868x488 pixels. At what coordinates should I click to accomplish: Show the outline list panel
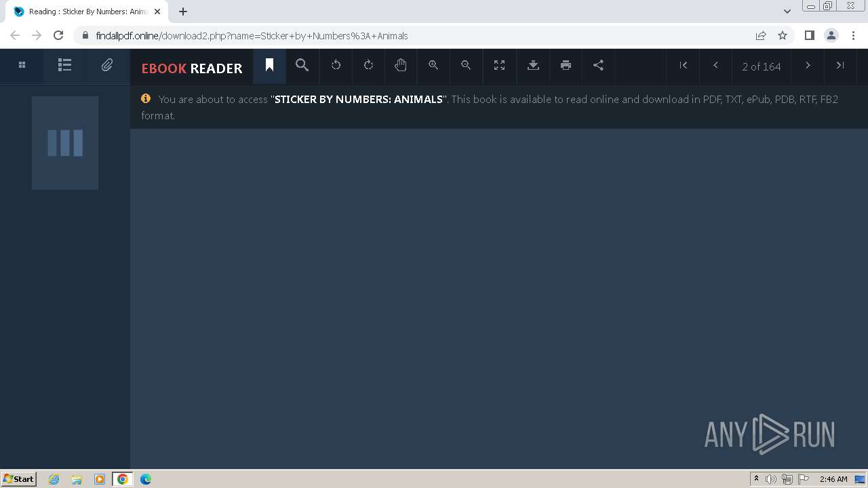point(64,65)
